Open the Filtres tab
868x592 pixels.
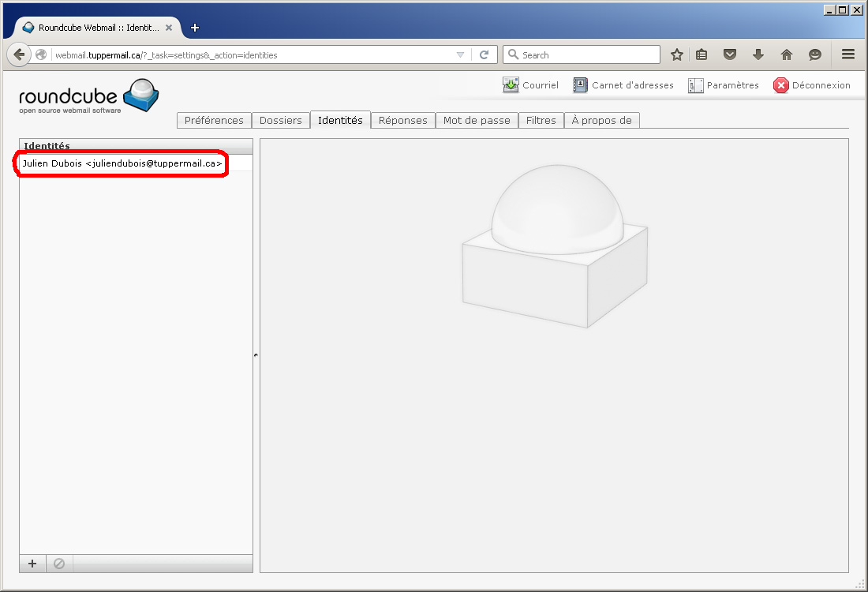[541, 120]
